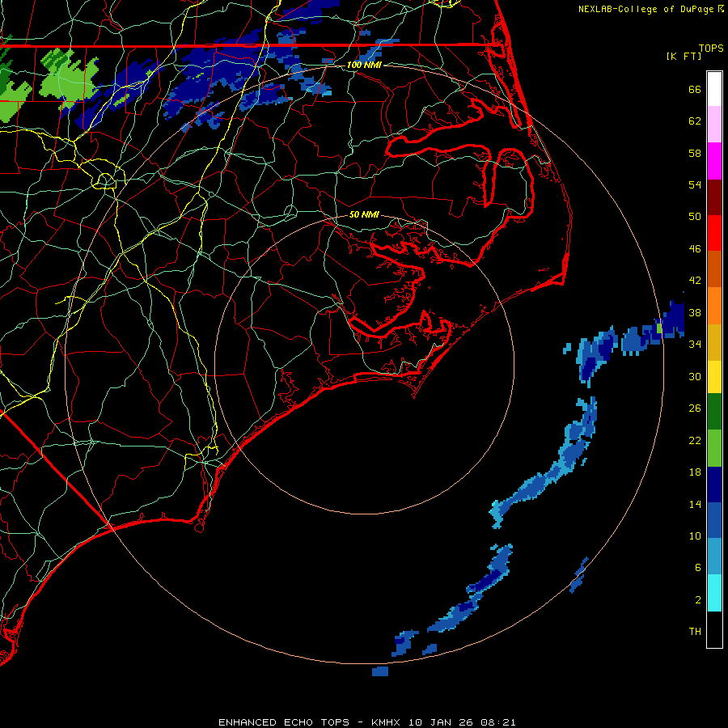Click the dark green legend swatch
This screenshot has width=728, height=728.
714,412
